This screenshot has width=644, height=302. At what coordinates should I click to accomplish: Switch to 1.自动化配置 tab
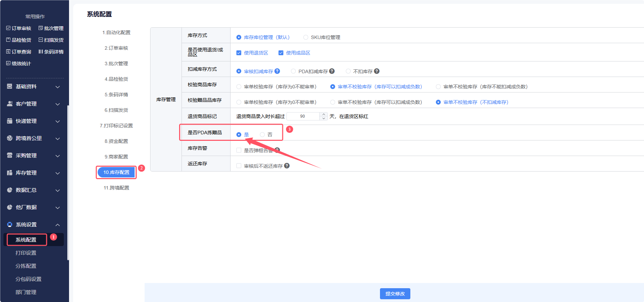[116, 32]
